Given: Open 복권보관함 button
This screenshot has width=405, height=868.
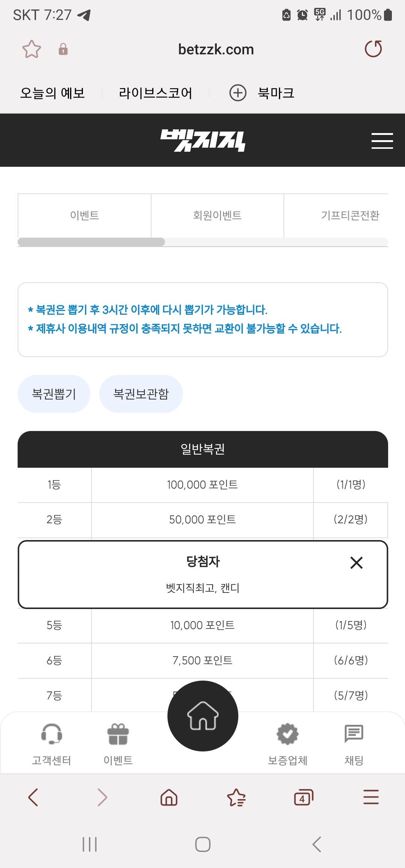Looking at the screenshot, I should coord(141,394).
